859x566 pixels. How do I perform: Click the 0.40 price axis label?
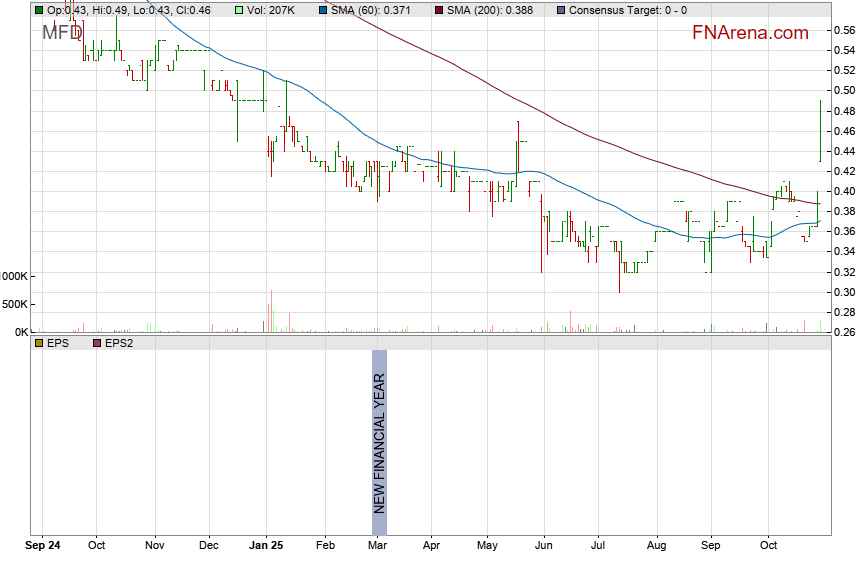(845, 191)
